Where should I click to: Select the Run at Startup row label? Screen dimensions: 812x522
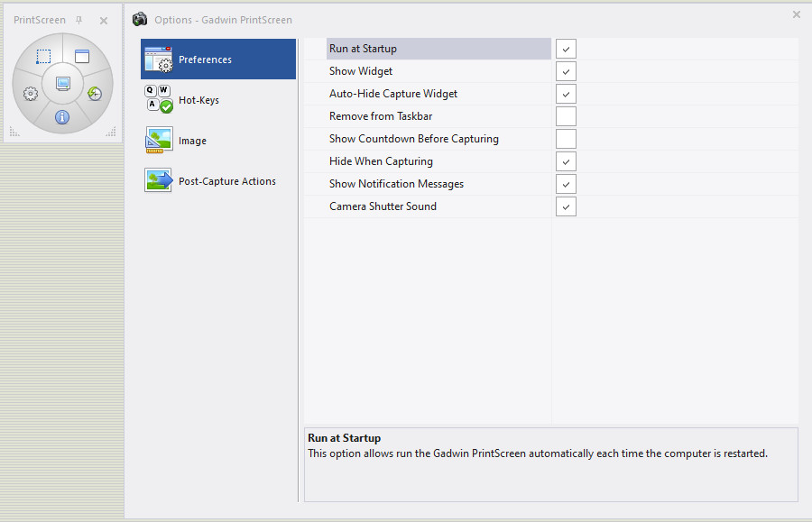click(363, 49)
